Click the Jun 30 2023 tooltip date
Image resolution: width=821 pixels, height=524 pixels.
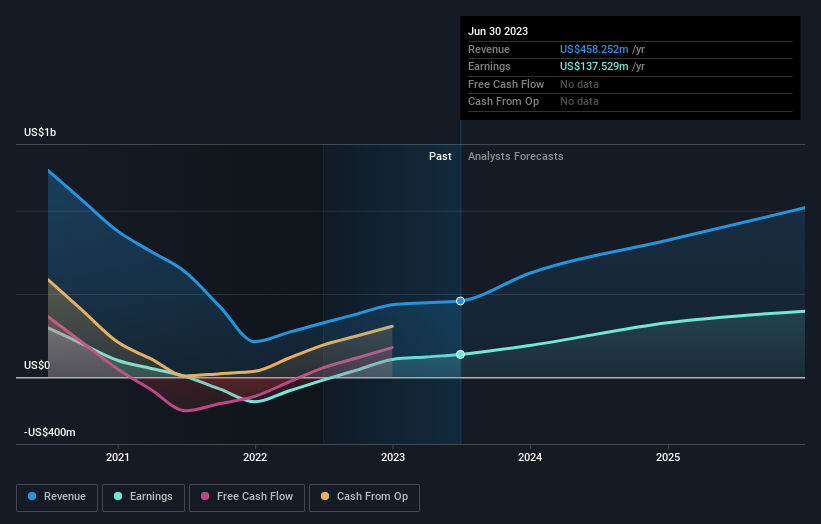[x=498, y=31]
